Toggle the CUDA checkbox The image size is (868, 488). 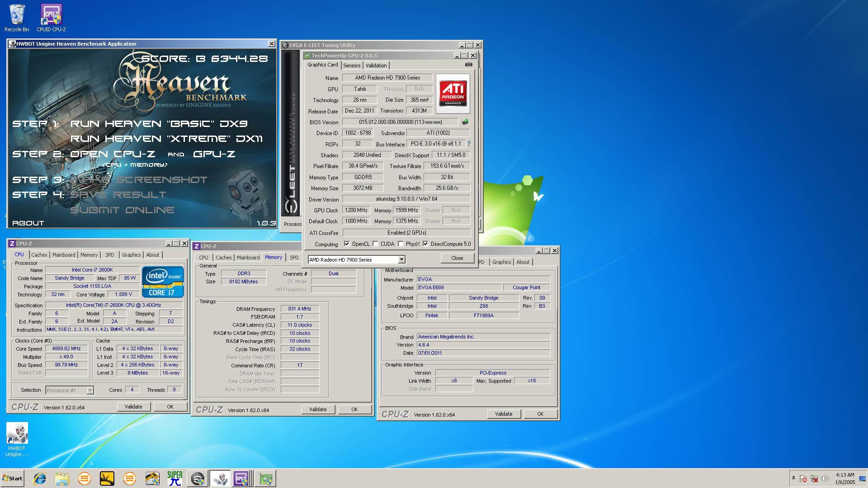(375, 244)
